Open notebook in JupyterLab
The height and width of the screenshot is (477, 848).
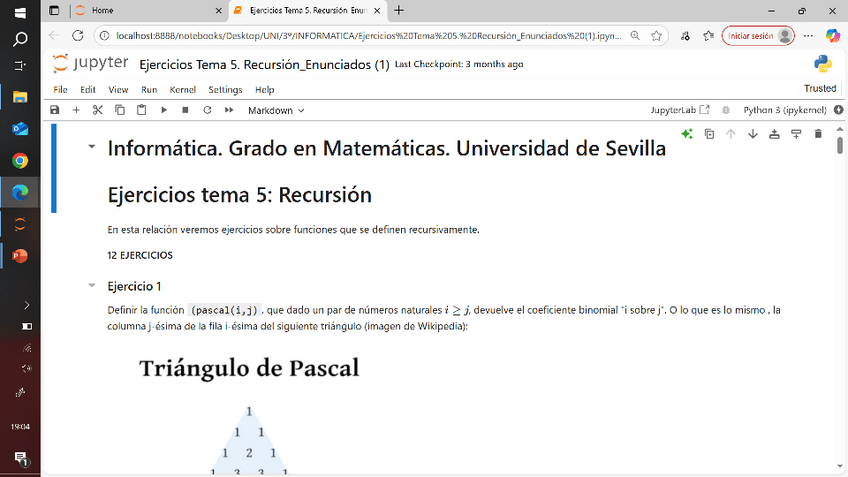click(680, 110)
